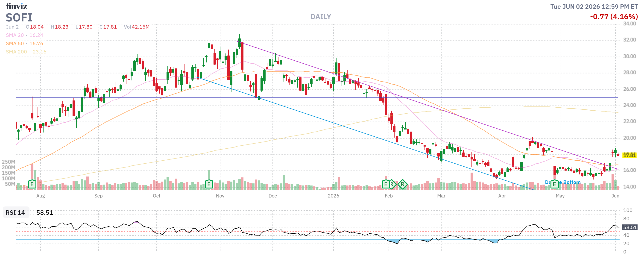Click the SOFI ticker symbol
This screenshot has width=644, height=259.
[x=19, y=18]
